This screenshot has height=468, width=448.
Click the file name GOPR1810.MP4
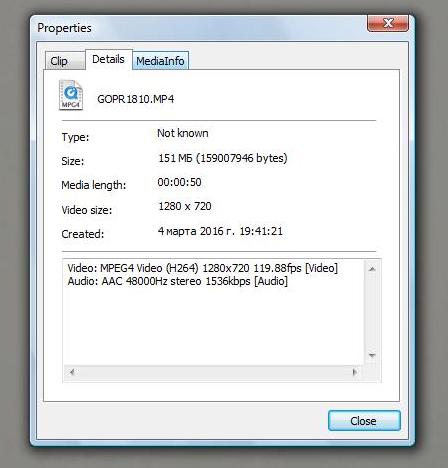pos(136,99)
